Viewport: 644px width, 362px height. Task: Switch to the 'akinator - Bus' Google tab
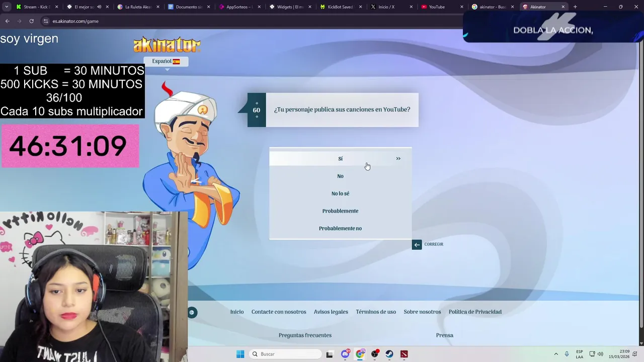(x=492, y=7)
